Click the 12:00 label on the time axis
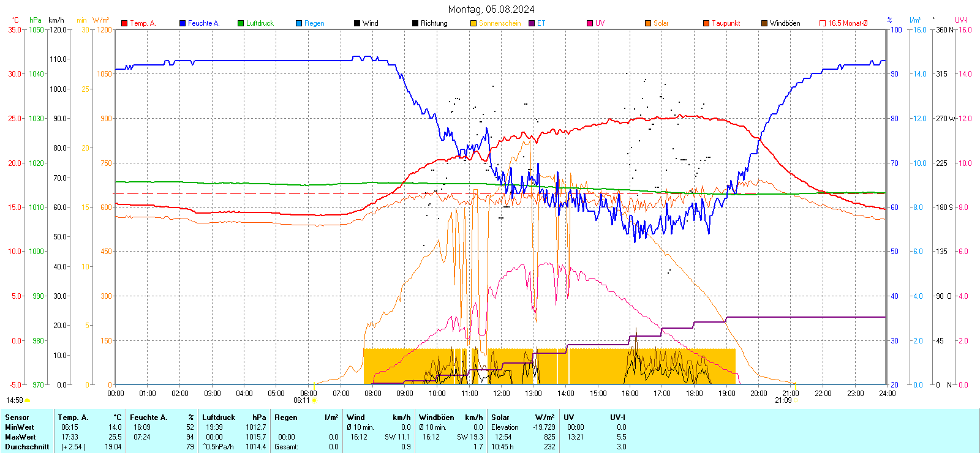Screen dimensions: 980x453 click(x=501, y=393)
